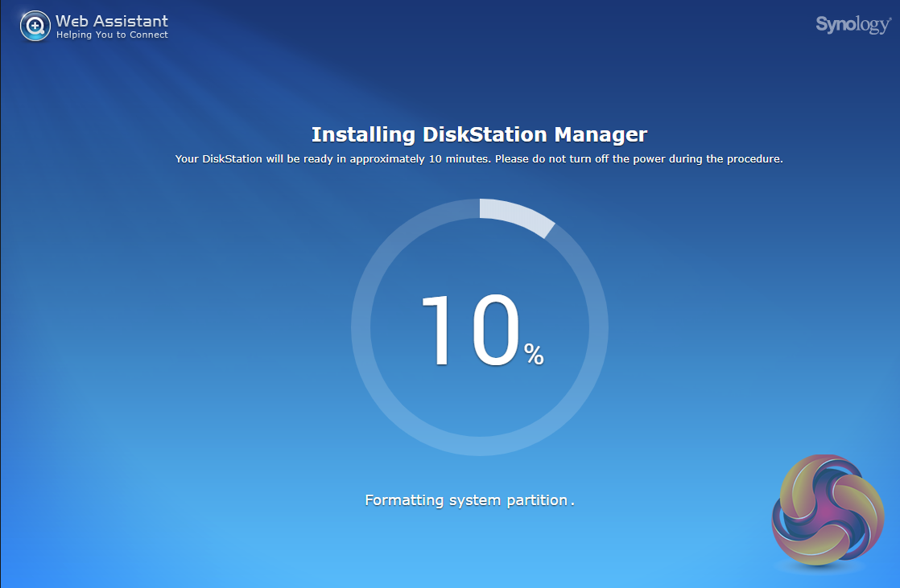Click the left side of progress ring
The image size is (900, 588).
(361, 327)
